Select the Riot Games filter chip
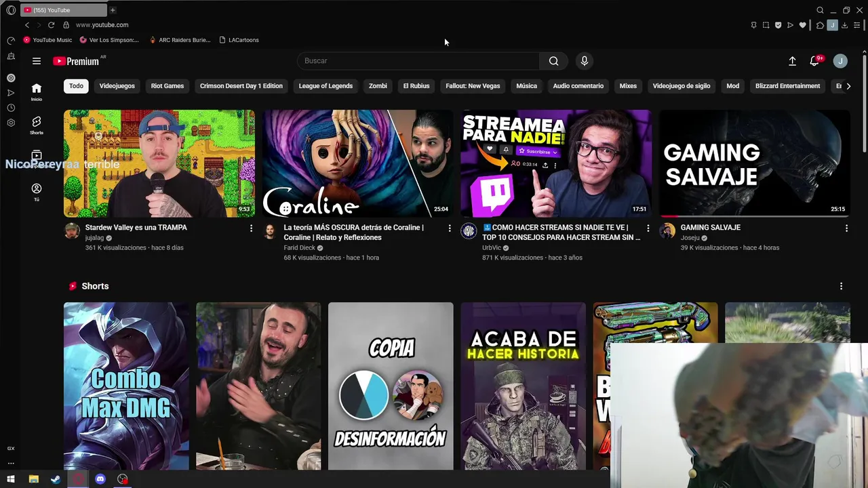868x488 pixels. point(167,86)
